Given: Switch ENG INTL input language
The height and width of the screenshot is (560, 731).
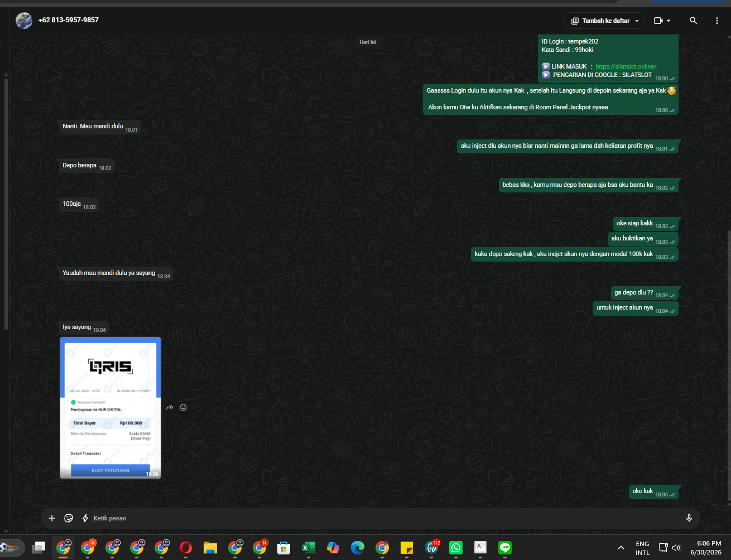Looking at the screenshot, I should point(642,548).
